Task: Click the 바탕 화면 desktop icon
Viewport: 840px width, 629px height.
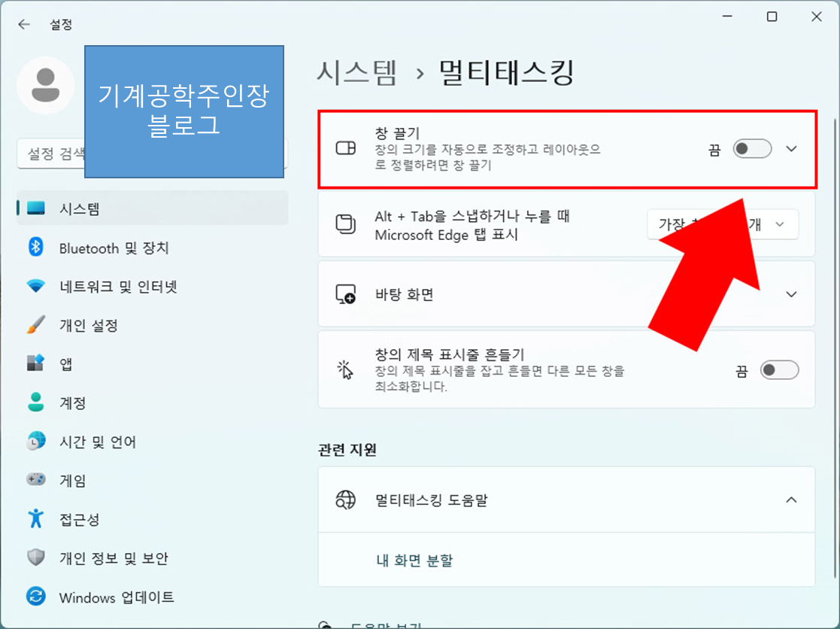Action: tap(345, 294)
